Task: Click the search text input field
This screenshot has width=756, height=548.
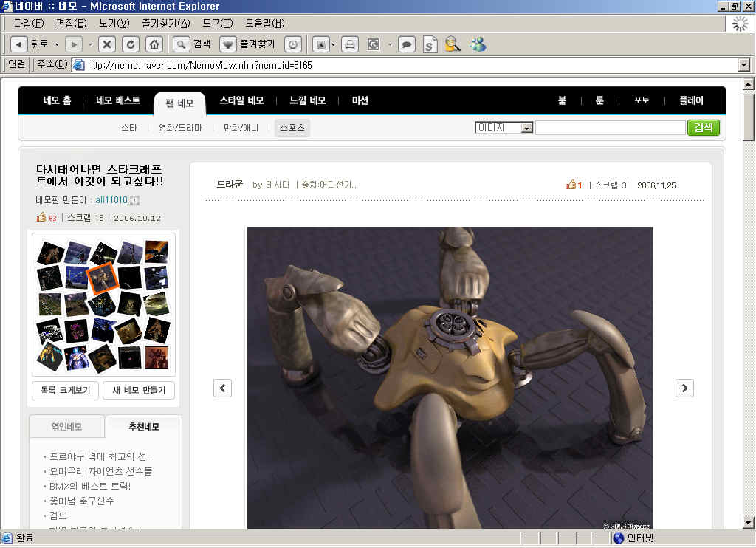Action: pyautogui.click(x=611, y=128)
